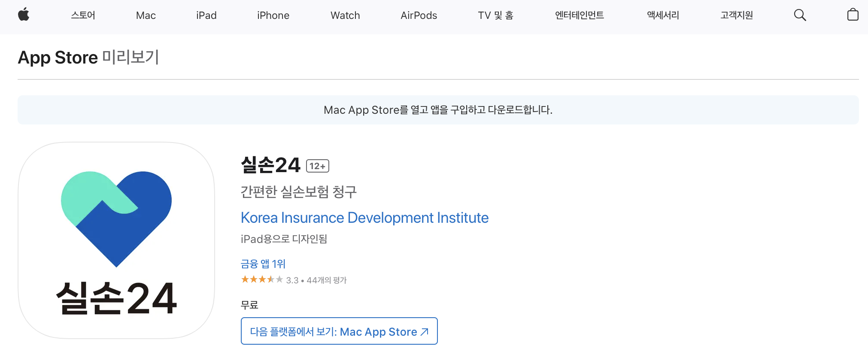
Task: Open the 고객지원 menu item
Action: click(x=737, y=15)
